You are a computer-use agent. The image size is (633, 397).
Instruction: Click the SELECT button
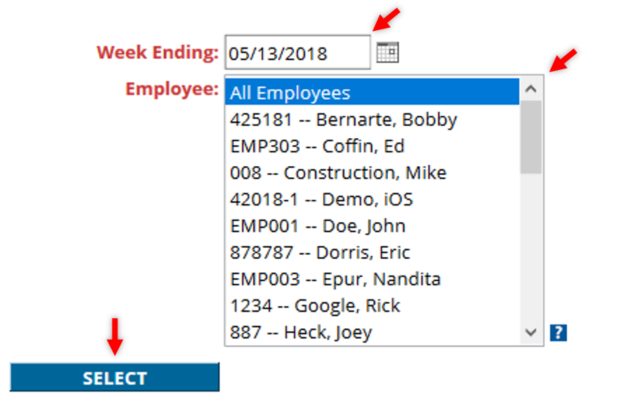point(115,378)
